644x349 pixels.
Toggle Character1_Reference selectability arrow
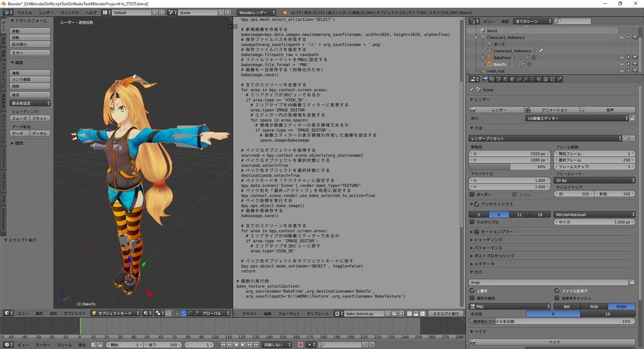628,38
